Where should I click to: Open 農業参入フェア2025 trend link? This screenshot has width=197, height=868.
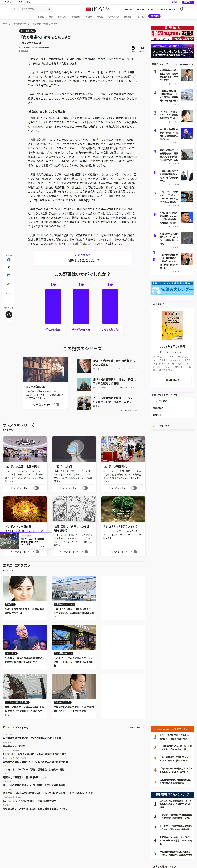14,746
